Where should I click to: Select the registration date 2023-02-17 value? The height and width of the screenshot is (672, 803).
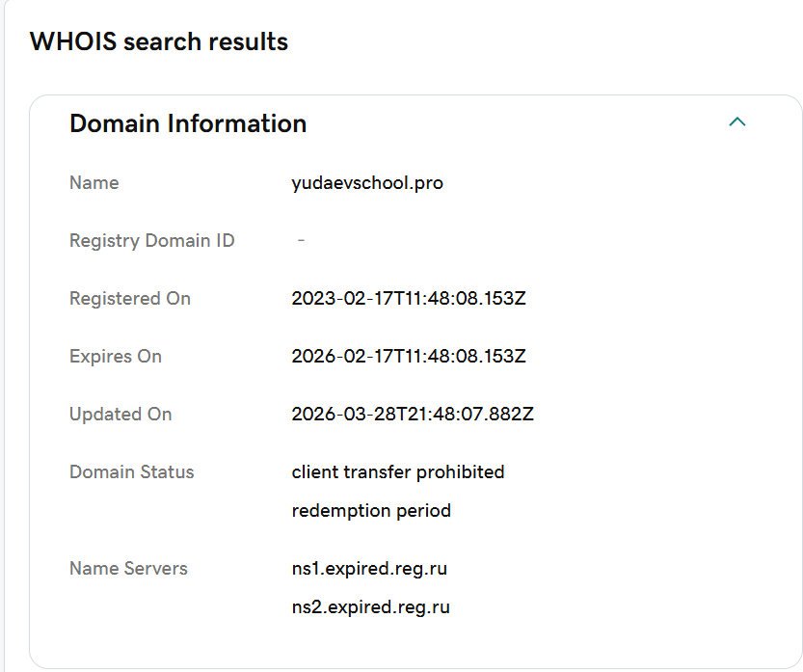[409, 299]
